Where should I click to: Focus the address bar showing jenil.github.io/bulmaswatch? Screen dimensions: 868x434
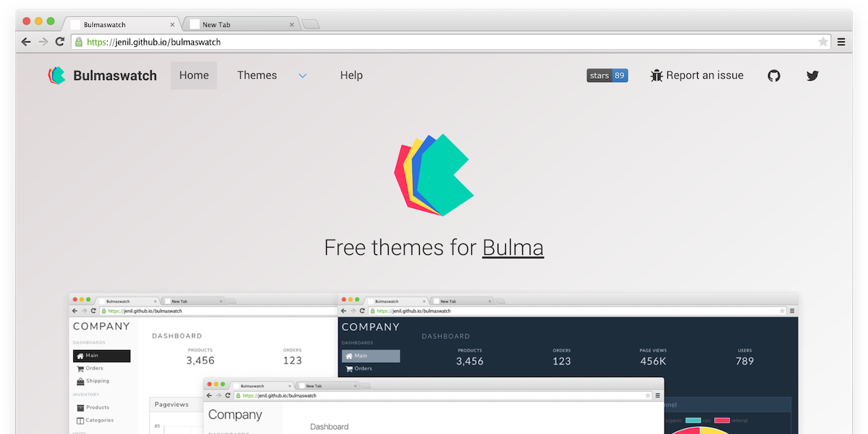pyautogui.click(x=451, y=41)
